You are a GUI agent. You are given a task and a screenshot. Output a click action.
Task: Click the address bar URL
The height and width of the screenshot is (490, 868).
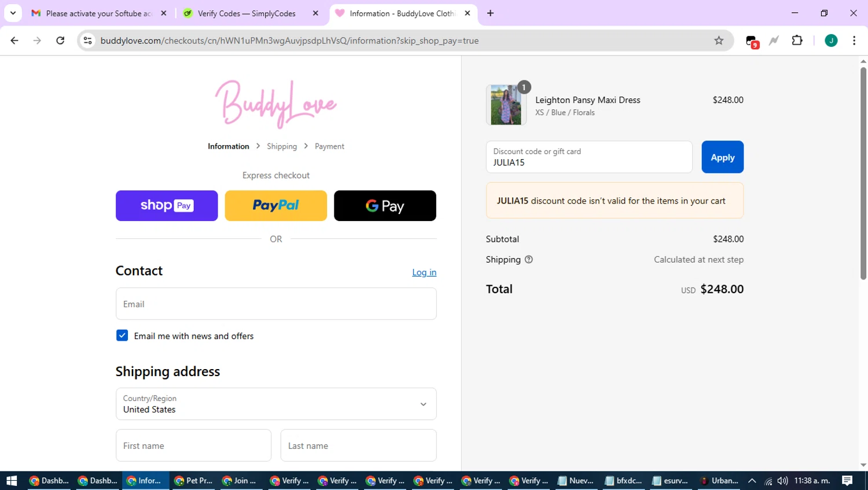click(289, 40)
